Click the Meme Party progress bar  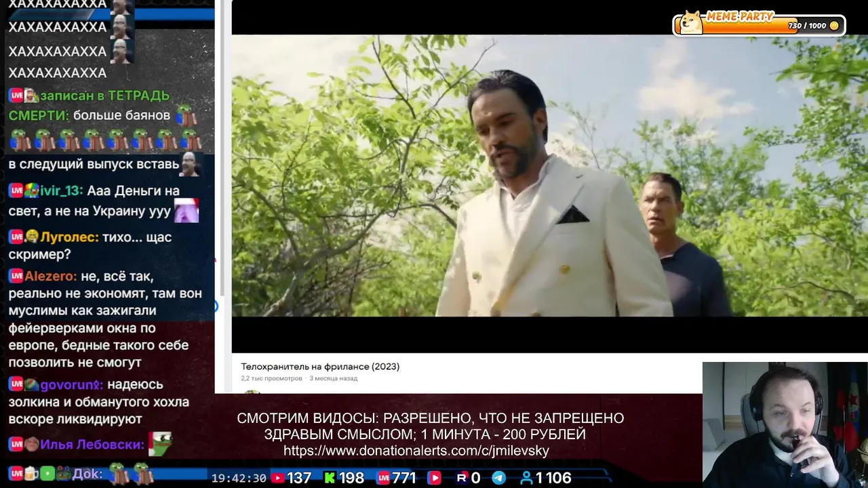pyautogui.click(x=759, y=25)
